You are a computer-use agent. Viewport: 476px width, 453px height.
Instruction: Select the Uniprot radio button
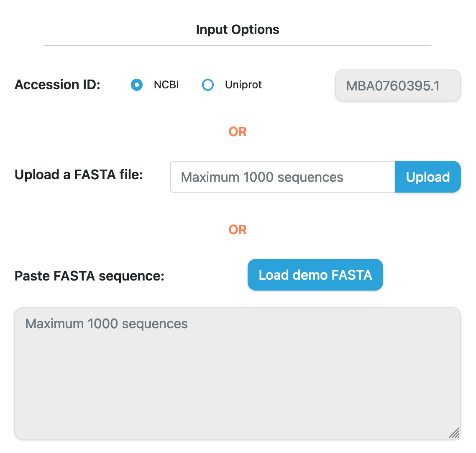(207, 85)
